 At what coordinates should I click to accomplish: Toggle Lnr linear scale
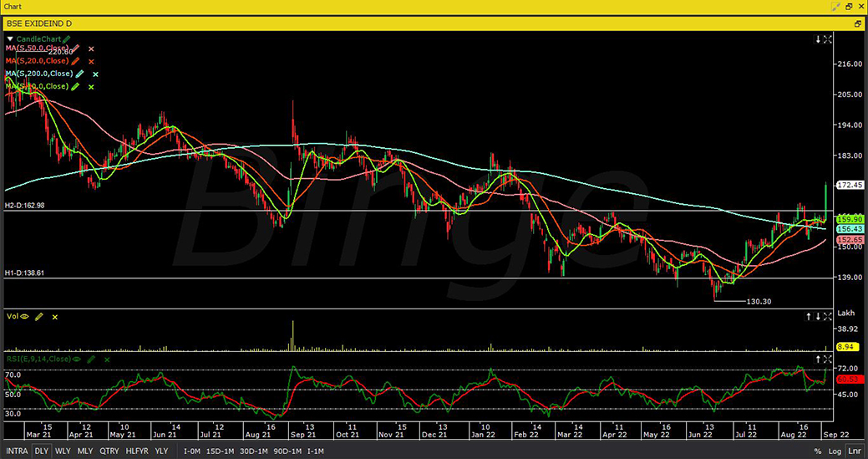click(855, 451)
